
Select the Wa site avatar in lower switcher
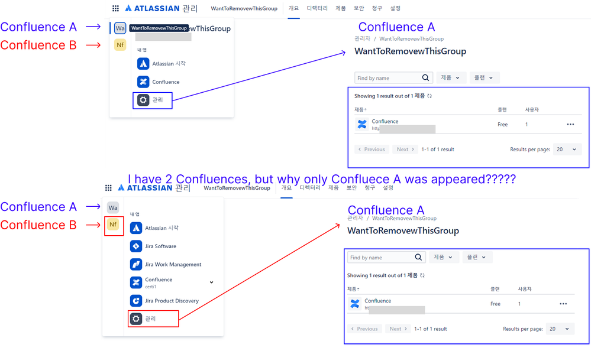click(x=113, y=208)
